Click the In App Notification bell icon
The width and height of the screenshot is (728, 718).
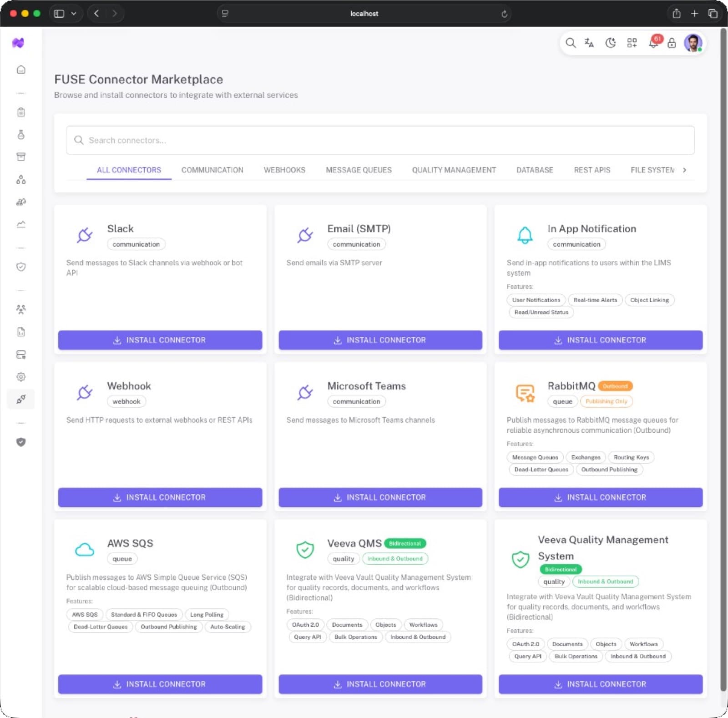coord(525,235)
